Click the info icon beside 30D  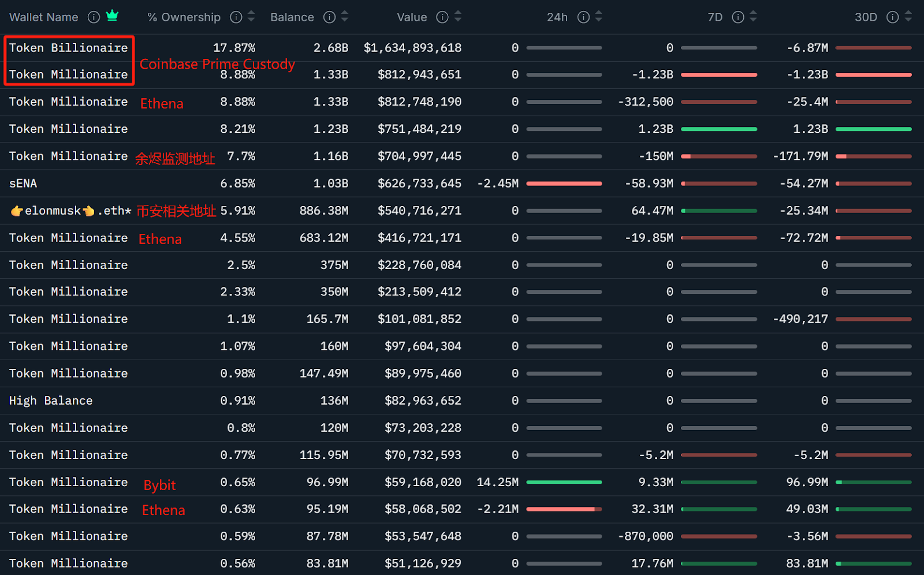click(892, 17)
